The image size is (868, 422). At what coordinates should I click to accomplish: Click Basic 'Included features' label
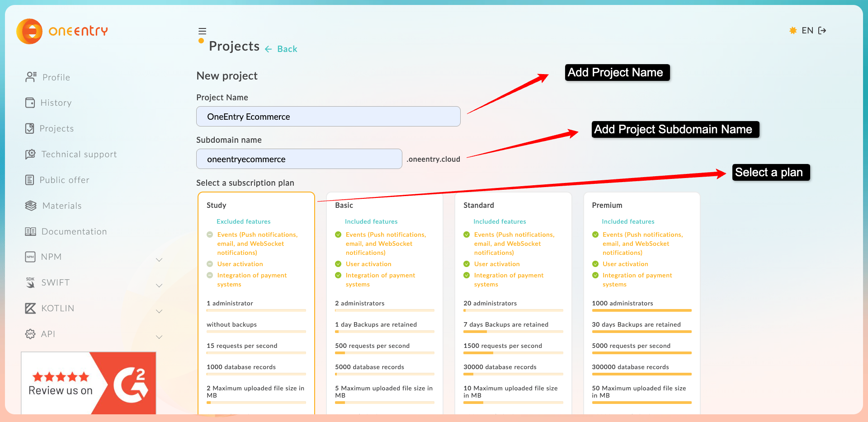371,221
